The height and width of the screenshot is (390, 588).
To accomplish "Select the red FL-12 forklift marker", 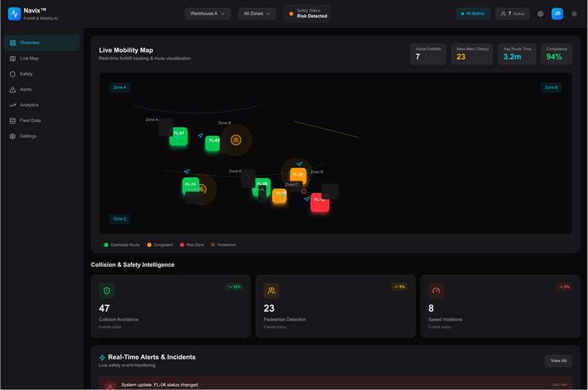I will click(x=320, y=202).
